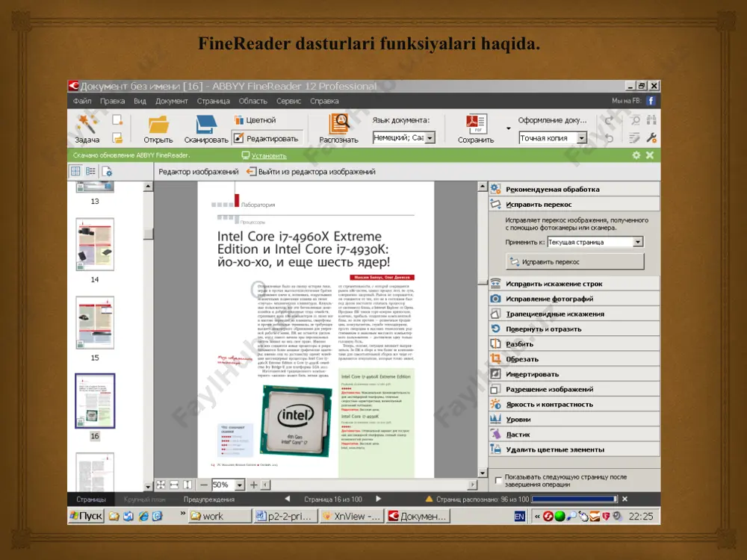Screen dimensions: 747x560
Task: Cancel recognition with X beside progress bar
Action: coord(624,499)
